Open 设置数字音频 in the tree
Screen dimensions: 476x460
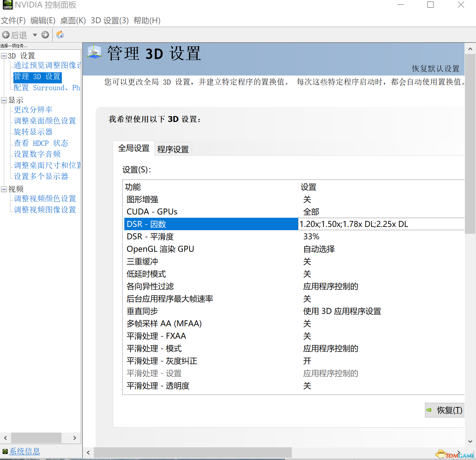click(37, 154)
